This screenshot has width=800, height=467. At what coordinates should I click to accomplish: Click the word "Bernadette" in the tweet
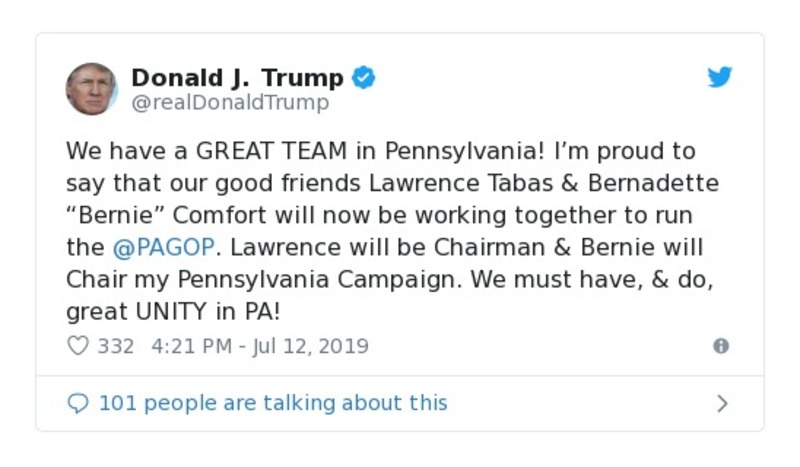(x=657, y=183)
